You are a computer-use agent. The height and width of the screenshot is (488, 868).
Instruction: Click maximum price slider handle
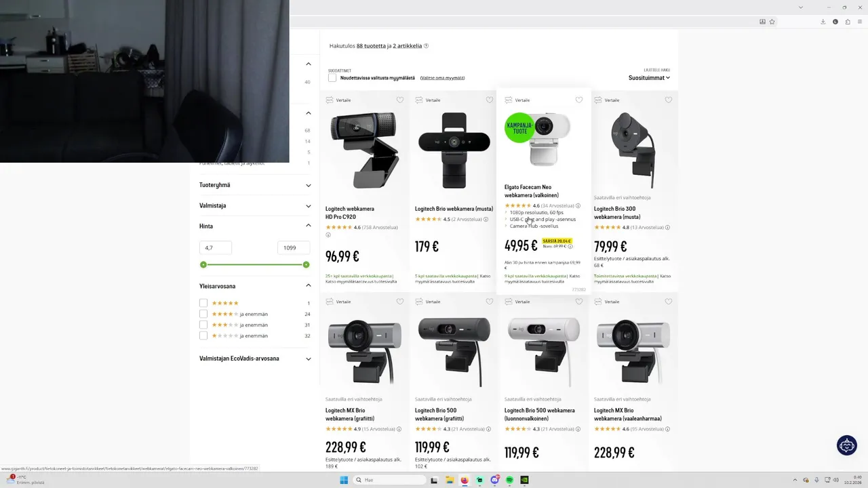306,264
